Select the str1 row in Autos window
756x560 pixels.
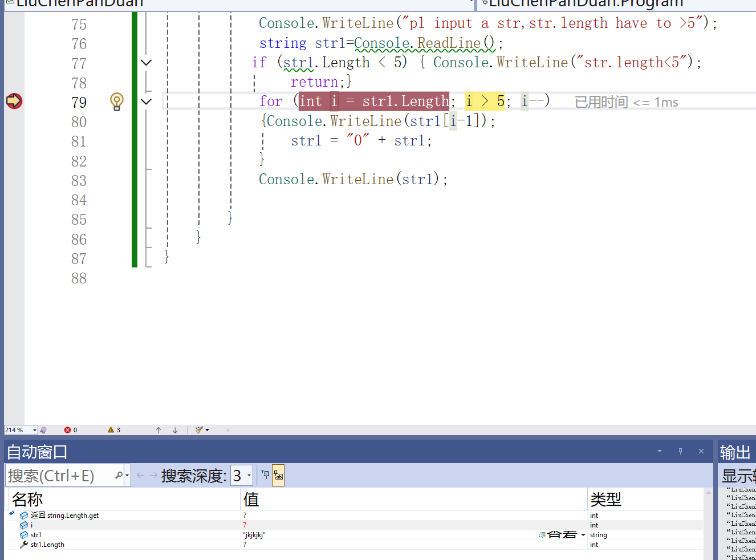356,535
